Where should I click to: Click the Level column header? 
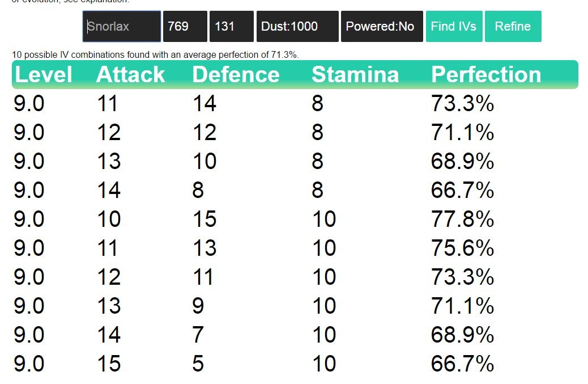[x=44, y=75]
